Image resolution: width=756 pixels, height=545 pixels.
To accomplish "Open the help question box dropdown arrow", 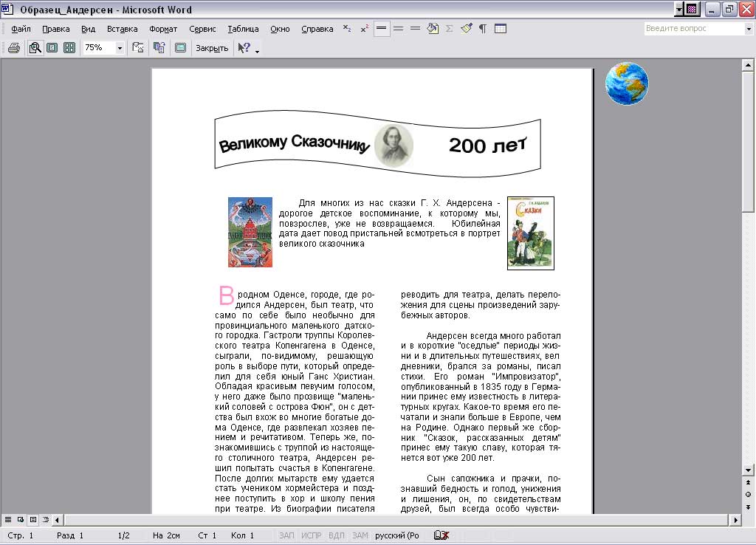I will pyautogui.click(x=749, y=29).
